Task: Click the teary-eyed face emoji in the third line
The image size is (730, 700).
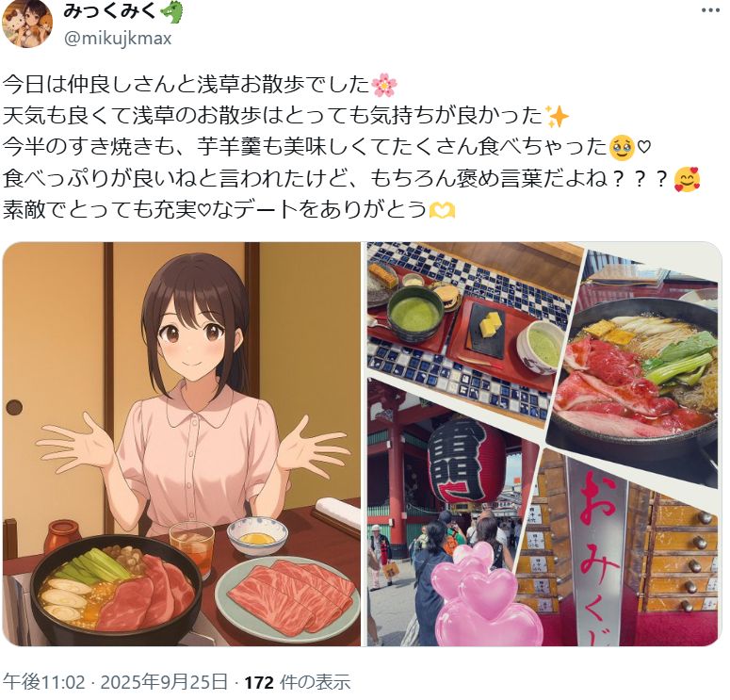Action: 622,148
